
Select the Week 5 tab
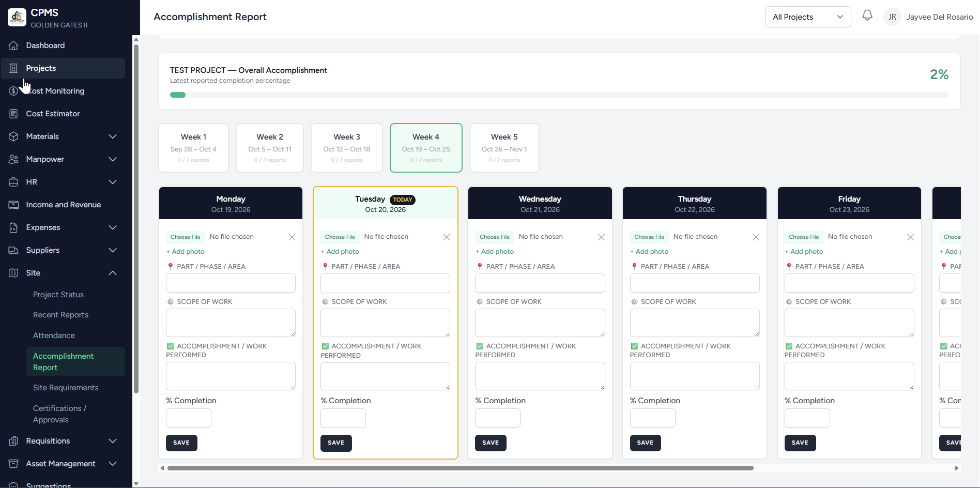point(504,148)
